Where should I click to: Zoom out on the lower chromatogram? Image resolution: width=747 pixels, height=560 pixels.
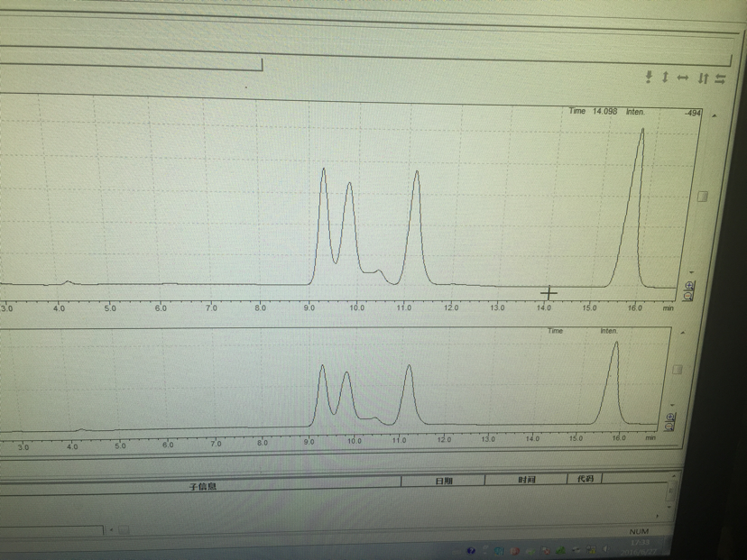(x=669, y=427)
